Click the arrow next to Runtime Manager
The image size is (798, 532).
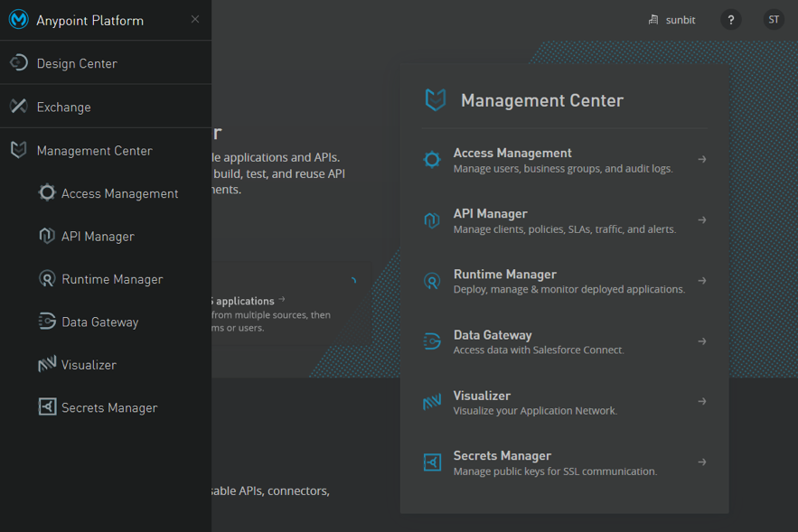click(x=702, y=281)
